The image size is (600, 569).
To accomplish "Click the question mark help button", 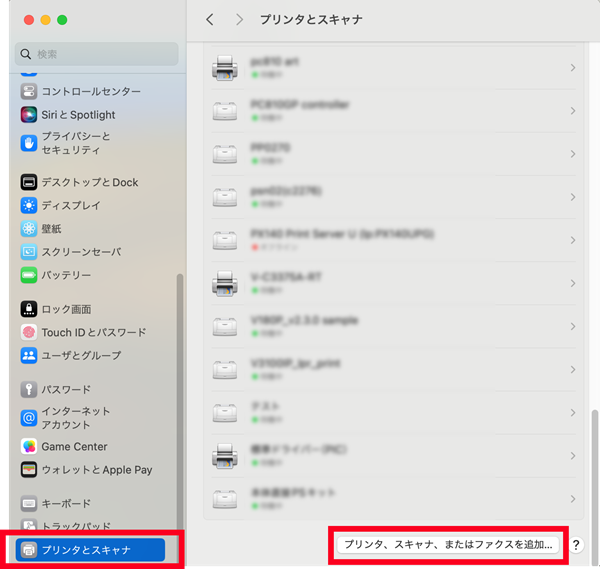I will click(x=576, y=545).
